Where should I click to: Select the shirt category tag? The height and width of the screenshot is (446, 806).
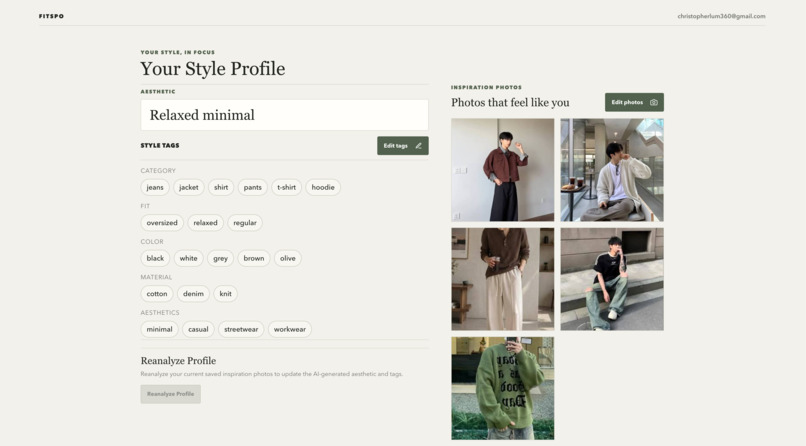point(221,188)
